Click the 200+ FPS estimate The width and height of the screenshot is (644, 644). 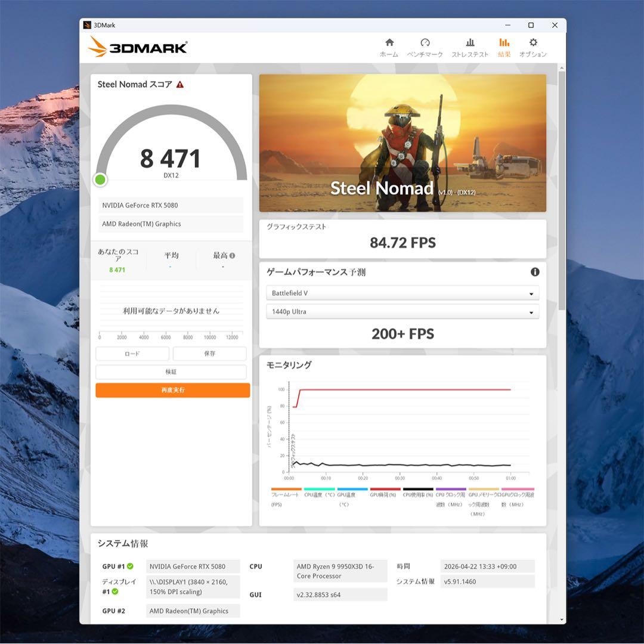[x=402, y=334]
